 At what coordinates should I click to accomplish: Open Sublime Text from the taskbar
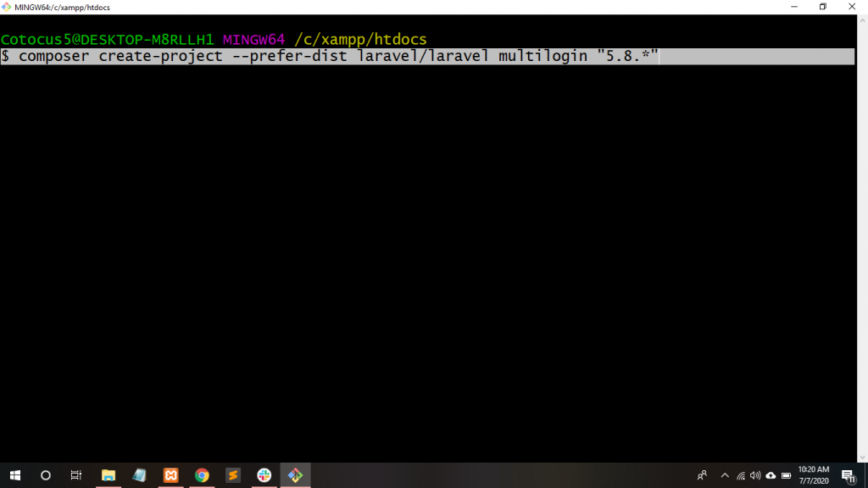[233, 475]
